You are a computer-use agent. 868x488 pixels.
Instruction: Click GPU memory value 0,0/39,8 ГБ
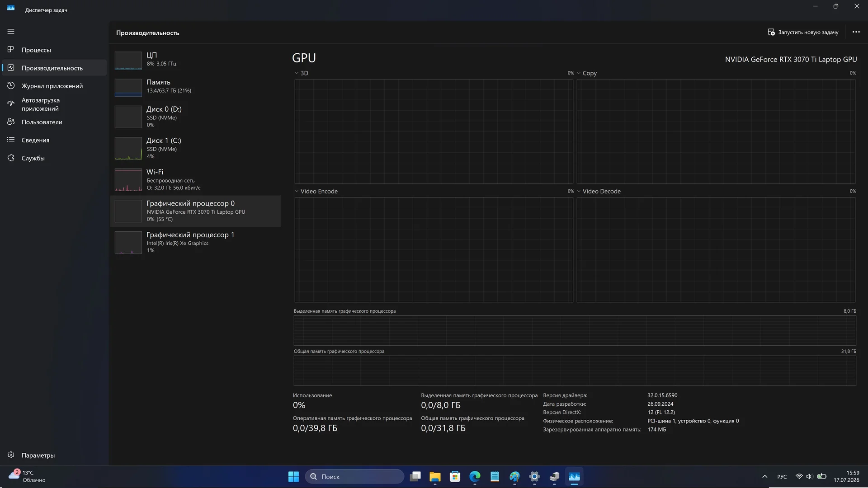(315, 428)
